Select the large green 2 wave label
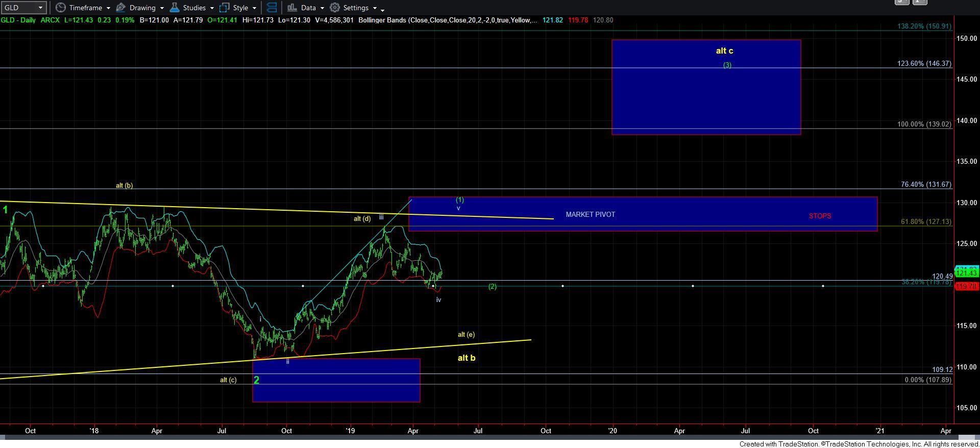980x448 pixels. click(x=257, y=380)
